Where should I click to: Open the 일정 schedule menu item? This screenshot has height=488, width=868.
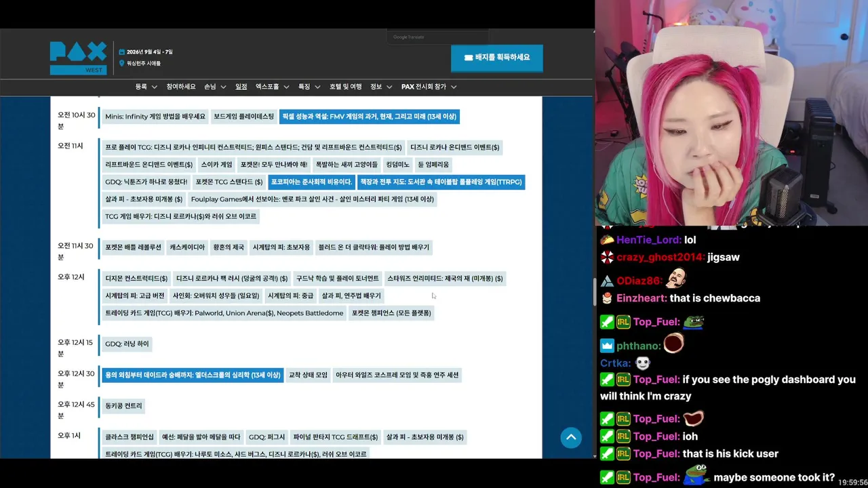[x=241, y=87]
